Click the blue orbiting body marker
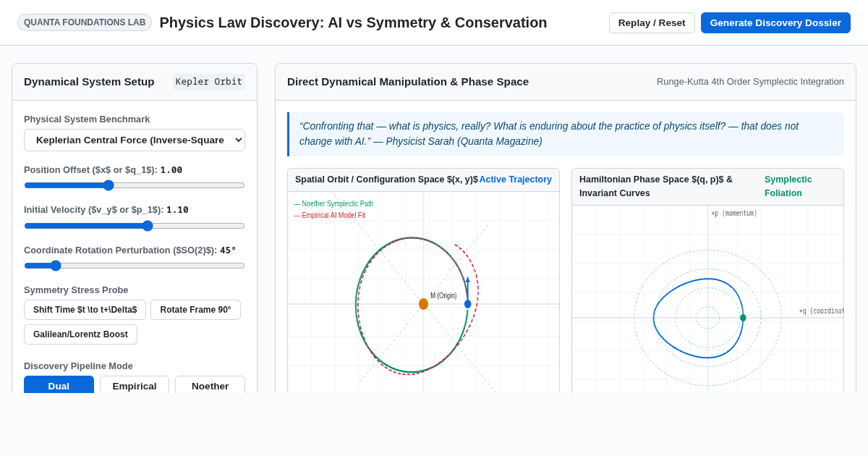Viewport: 868px width, 456px height. click(x=467, y=304)
